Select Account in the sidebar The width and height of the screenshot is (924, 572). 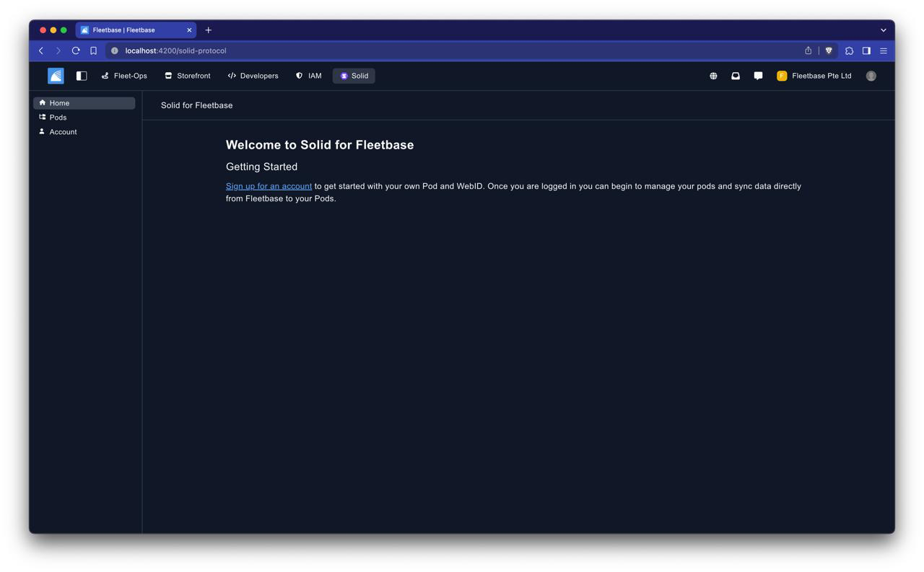click(x=84, y=132)
